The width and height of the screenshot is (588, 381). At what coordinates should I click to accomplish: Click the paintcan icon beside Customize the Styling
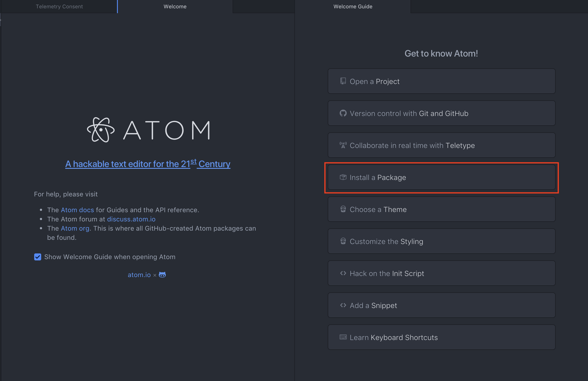click(x=343, y=241)
